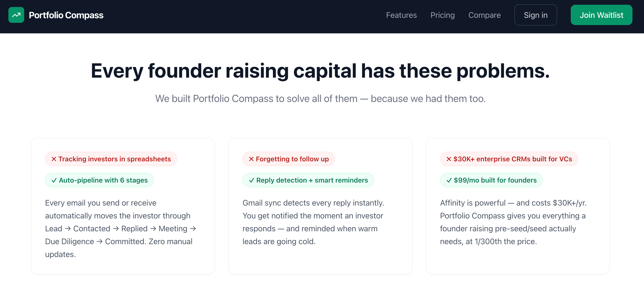
Task: Click the Portfolio Compass brand name
Action: [x=66, y=15]
